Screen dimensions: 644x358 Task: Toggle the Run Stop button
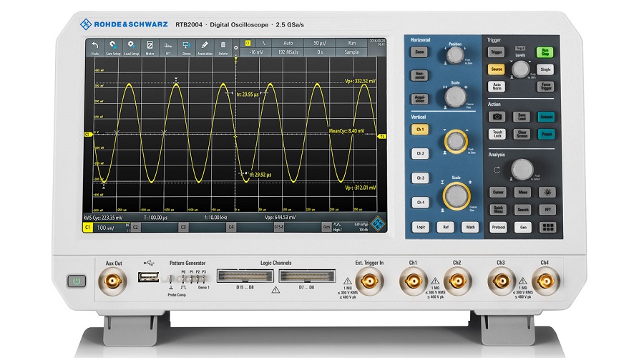(546, 52)
